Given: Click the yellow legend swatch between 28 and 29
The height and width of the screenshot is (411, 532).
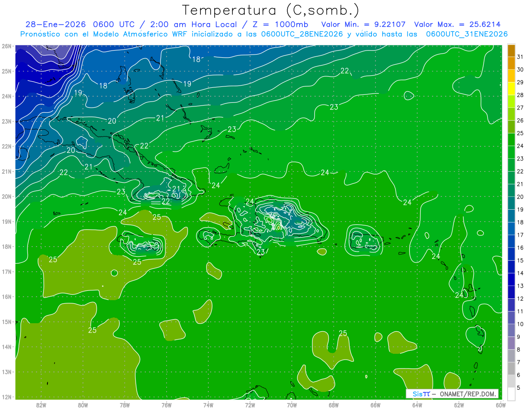Looking at the screenshot, I should pos(511,89).
